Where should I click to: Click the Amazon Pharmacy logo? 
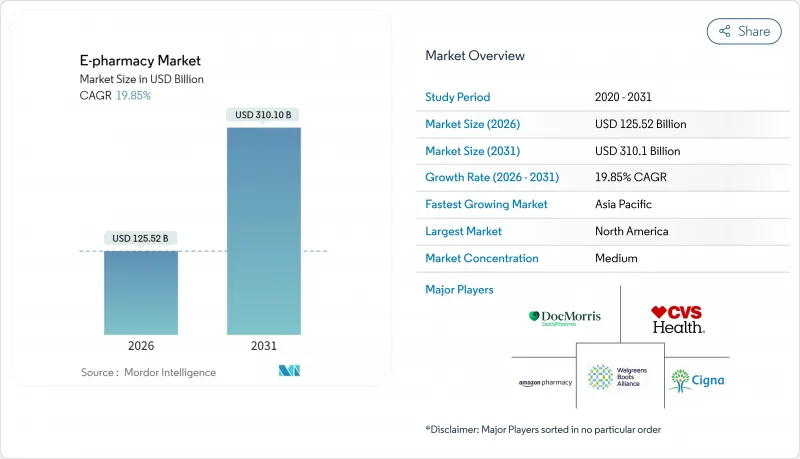click(544, 382)
